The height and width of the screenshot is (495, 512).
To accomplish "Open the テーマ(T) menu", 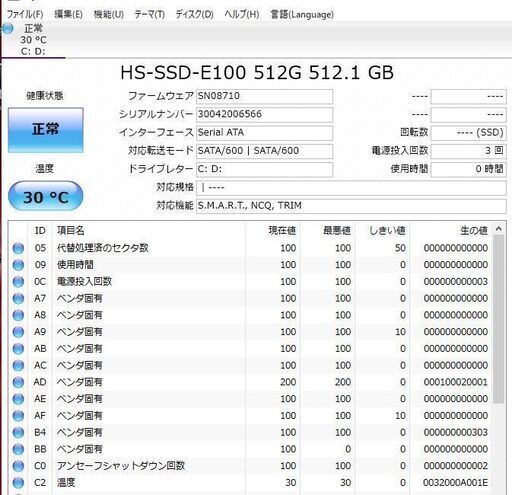I will [x=149, y=14].
